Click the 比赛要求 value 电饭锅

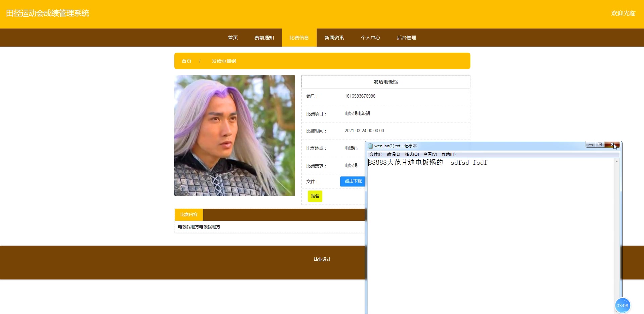pos(351,166)
